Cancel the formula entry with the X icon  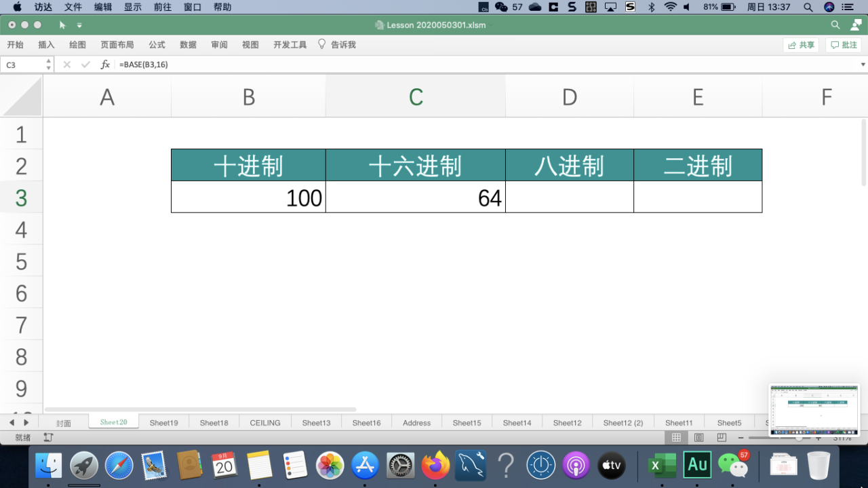[x=66, y=64]
